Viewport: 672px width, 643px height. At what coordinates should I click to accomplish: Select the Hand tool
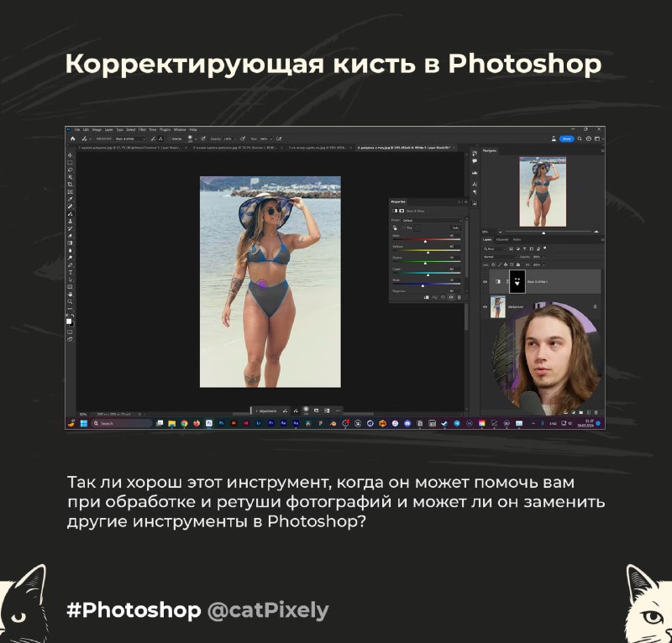[70, 295]
